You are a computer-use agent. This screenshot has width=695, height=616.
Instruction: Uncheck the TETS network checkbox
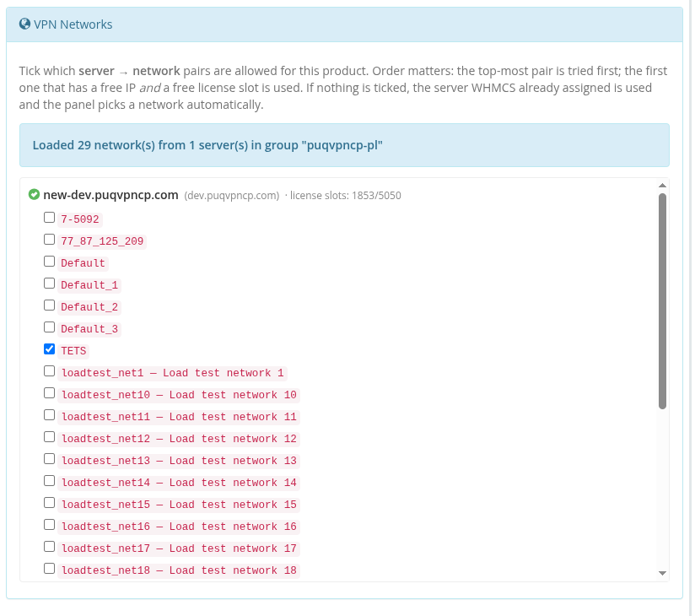tap(50, 349)
